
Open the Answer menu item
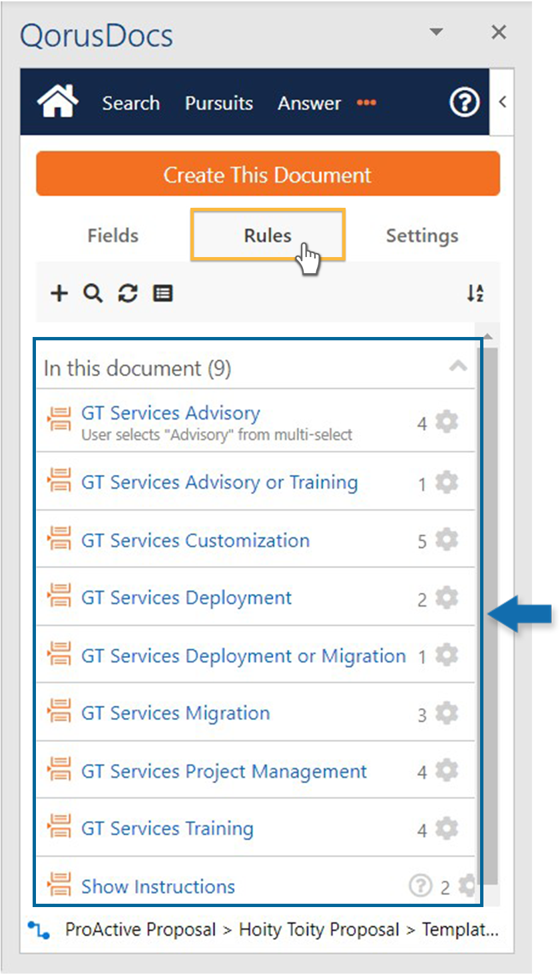pyautogui.click(x=310, y=103)
